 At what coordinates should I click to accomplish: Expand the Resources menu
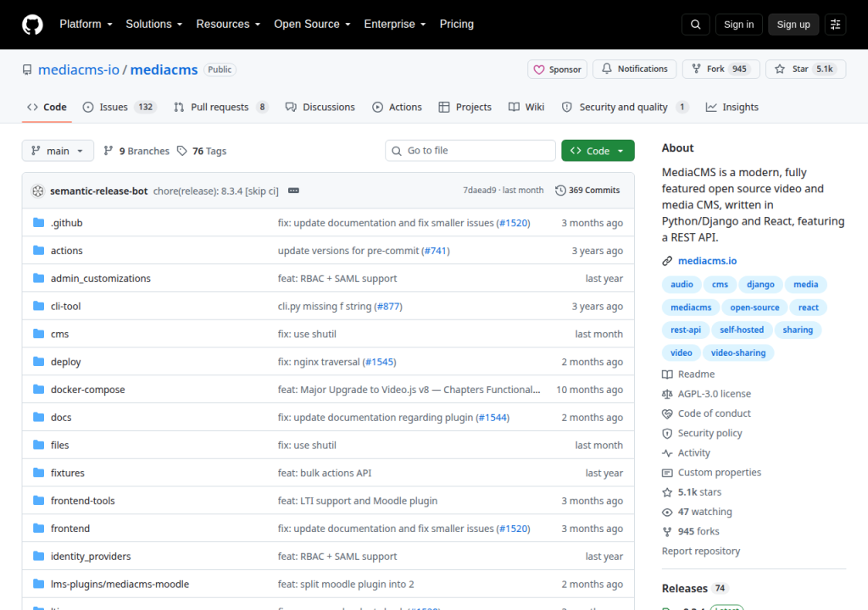click(x=228, y=25)
